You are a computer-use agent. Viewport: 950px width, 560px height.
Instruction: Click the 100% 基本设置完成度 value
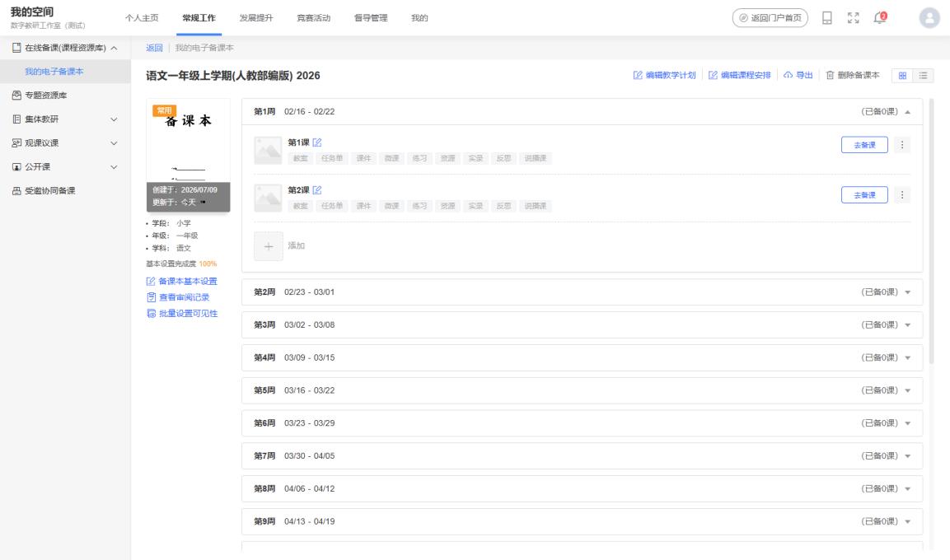(208, 264)
